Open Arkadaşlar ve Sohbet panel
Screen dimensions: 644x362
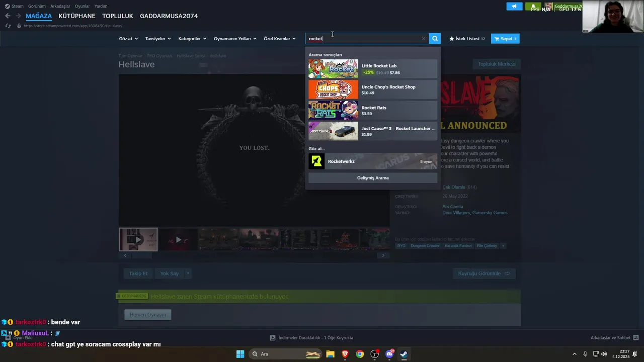[x=614, y=338]
